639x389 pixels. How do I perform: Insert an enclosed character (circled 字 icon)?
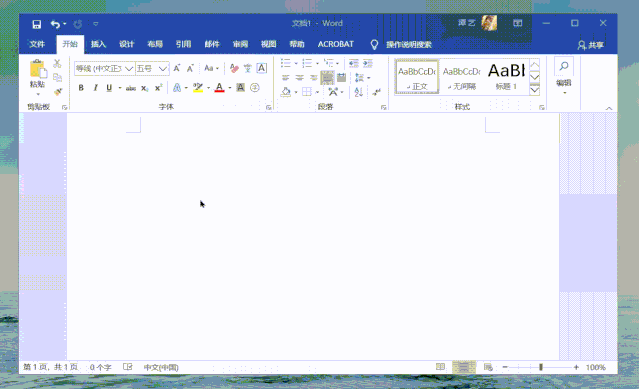click(255, 88)
